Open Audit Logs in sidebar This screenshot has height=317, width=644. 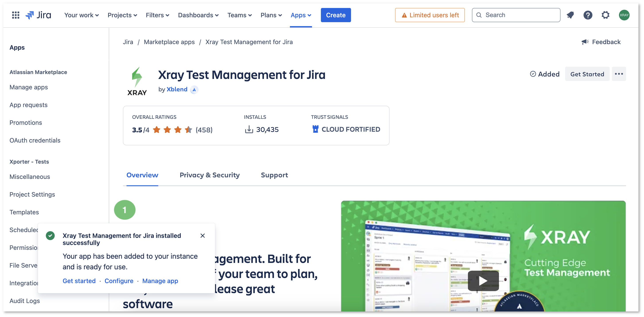click(x=25, y=301)
